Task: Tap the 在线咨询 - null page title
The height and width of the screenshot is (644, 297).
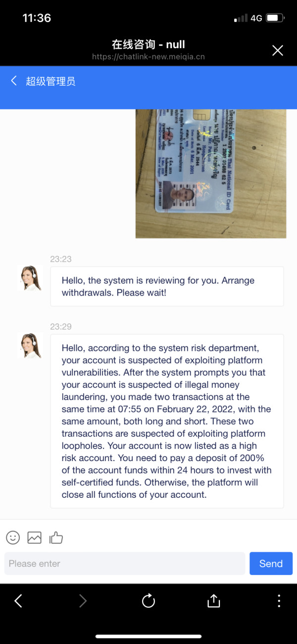Action: click(x=148, y=44)
